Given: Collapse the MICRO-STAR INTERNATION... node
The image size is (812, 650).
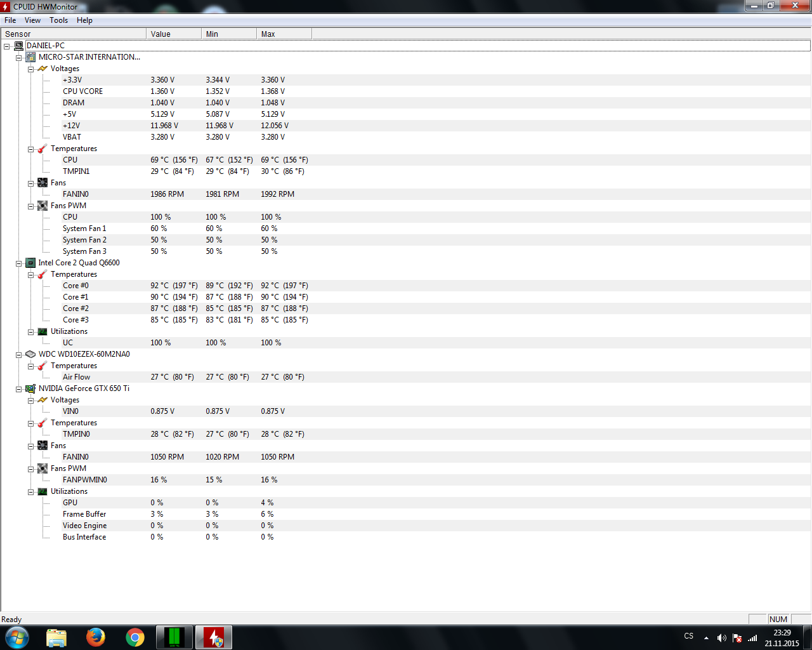Looking at the screenshot, I should [x=19, y=58].
